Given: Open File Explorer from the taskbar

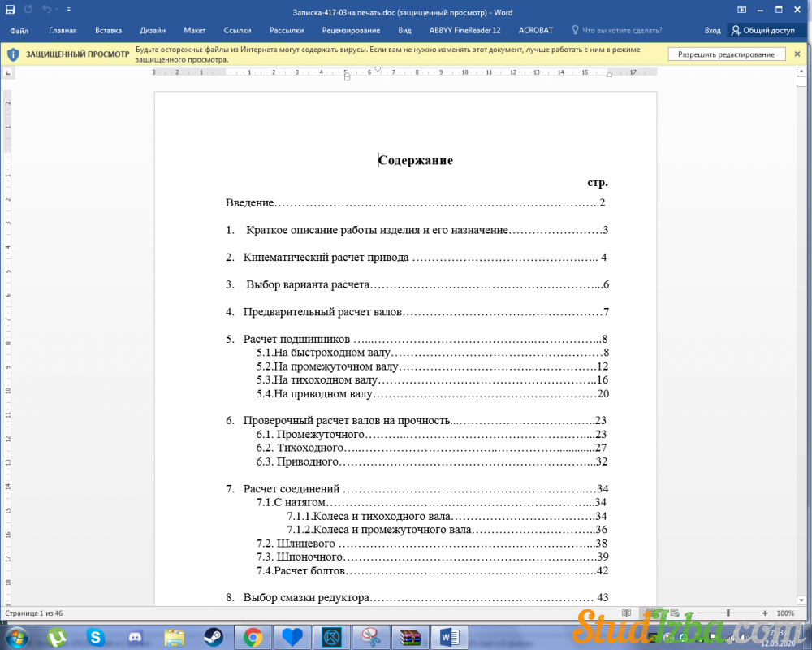Looking at the screenshot, I should click(175, 636).
